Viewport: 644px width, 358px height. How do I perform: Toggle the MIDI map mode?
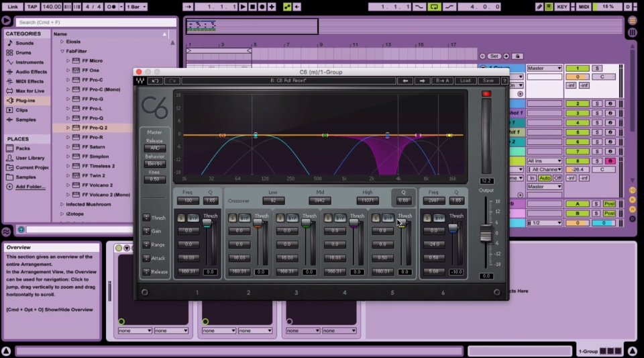(584, 7)
